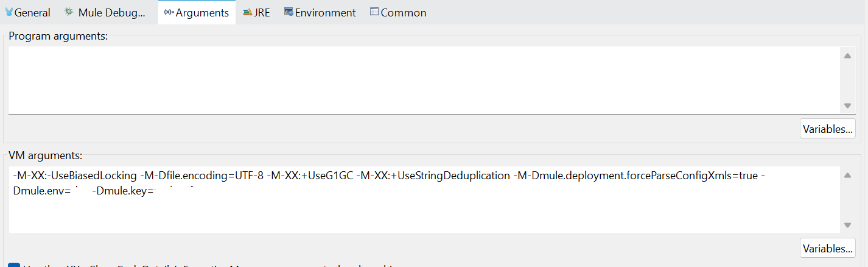Click the Common tab's window icon

coord(374,12)
